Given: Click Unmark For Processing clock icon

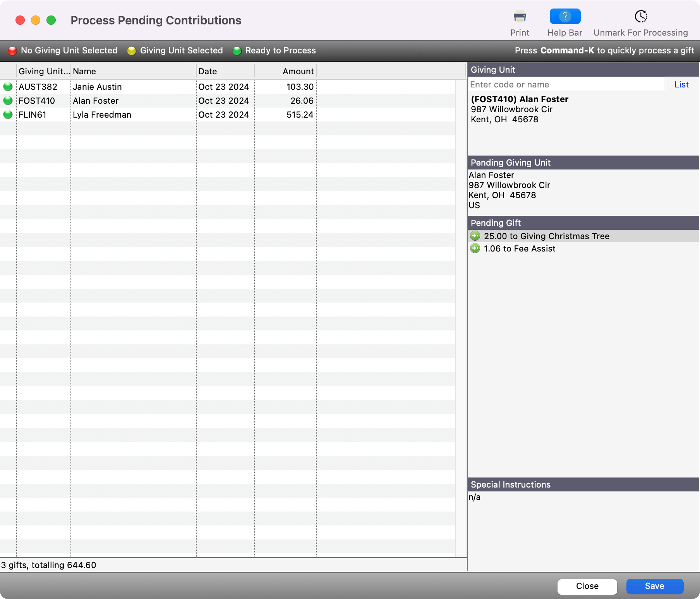Looking at the screenshot, I should click(x=641, y=17).
